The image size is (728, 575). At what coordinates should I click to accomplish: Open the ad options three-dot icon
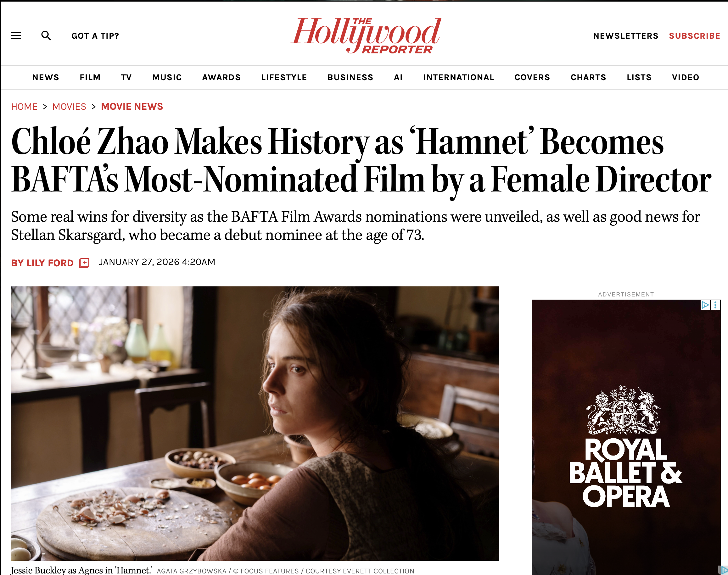(715, 305)
